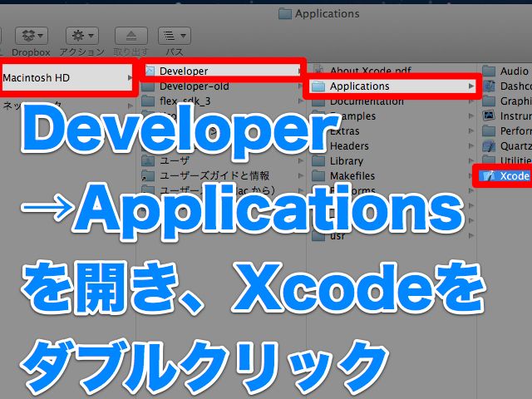Click the Developer folder icon
This screenshot has height=399, width=532.
tap(150, 71)
